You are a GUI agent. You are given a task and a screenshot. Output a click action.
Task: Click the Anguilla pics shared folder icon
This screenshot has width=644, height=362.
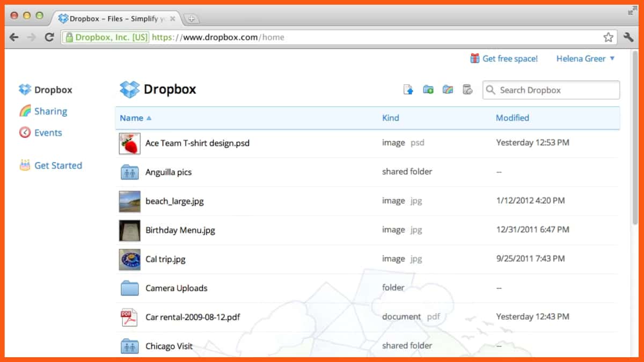tap(129, 172)
